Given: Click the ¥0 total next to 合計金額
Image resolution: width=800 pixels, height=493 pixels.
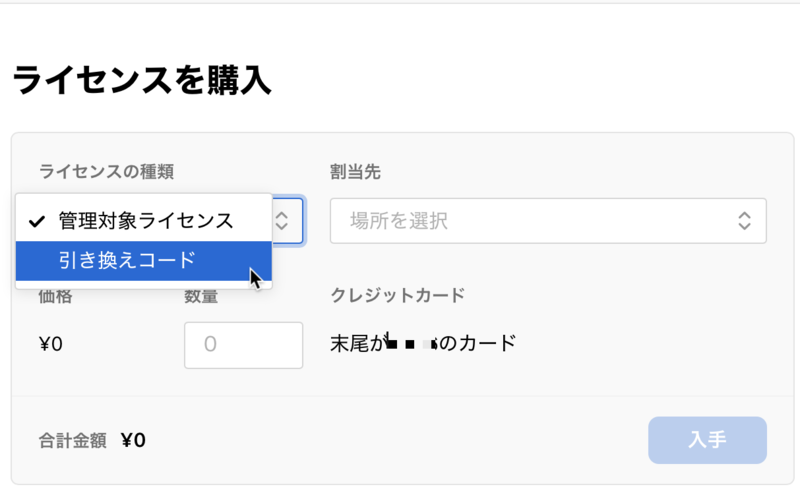Looking at the screenshot, I should [134, 440].
